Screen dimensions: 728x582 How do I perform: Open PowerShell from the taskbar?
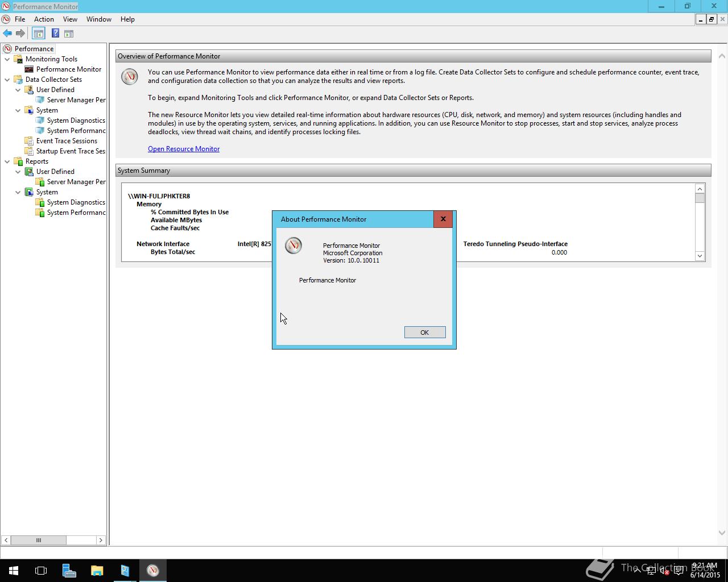125,571
